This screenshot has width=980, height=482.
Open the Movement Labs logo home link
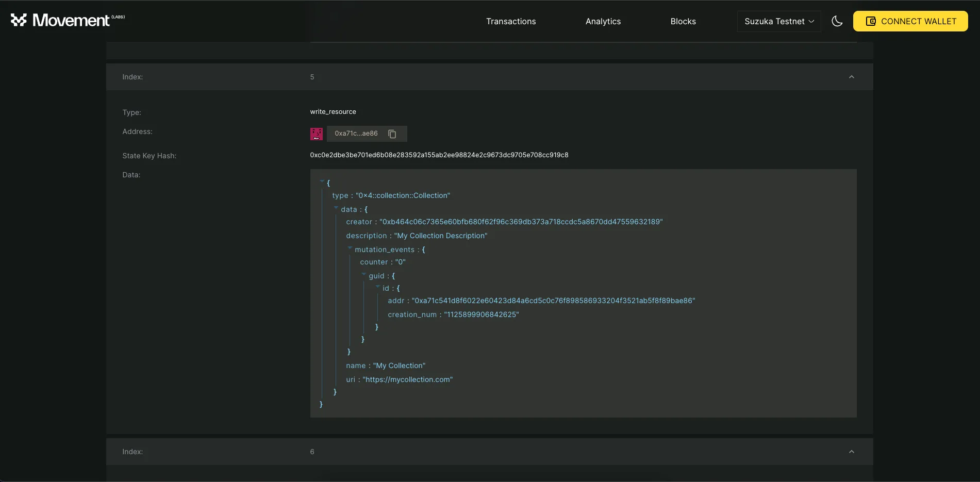68,20
